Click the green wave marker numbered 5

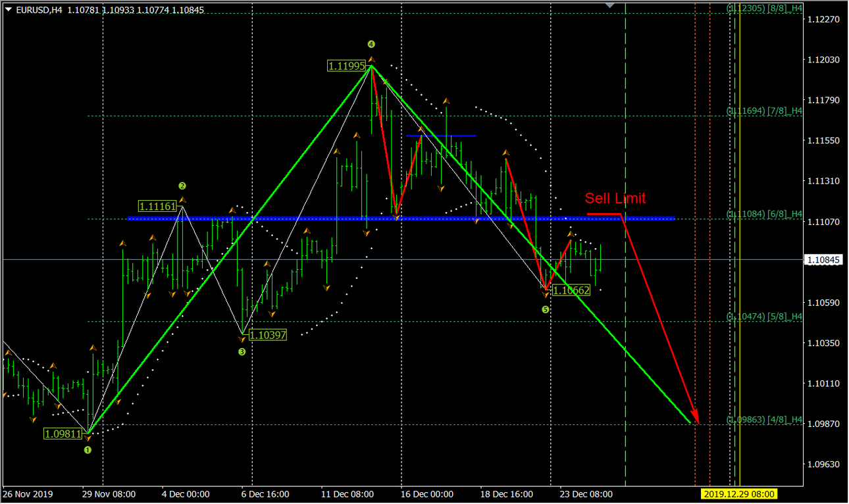click(545, 309)
